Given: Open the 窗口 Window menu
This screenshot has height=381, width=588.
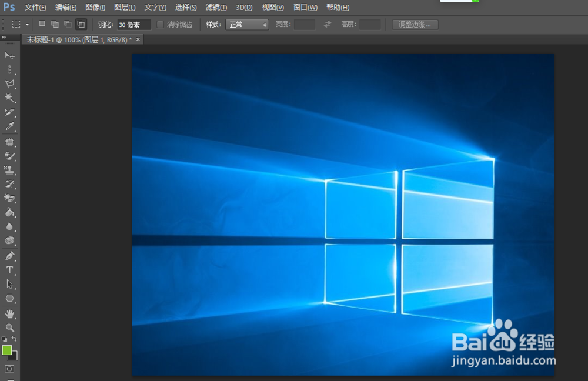Looking at the screenshot, I should coord(305,7).
